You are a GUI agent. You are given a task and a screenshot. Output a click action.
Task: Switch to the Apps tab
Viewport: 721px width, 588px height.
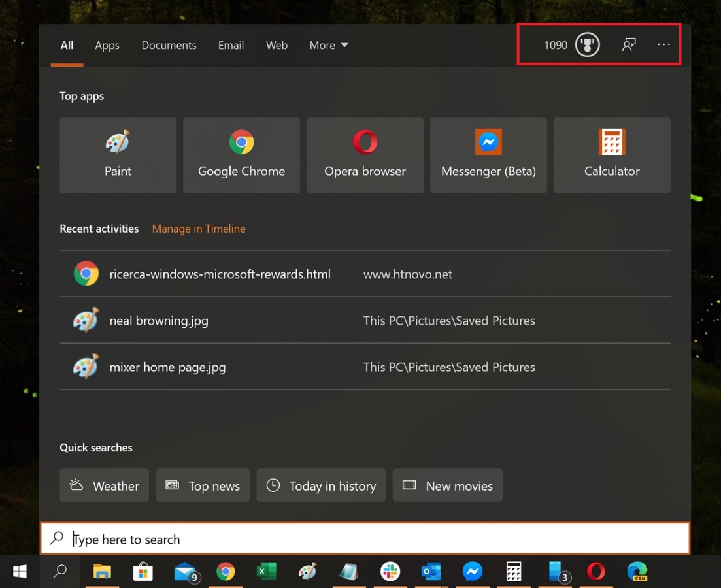[x=107, y=45]
